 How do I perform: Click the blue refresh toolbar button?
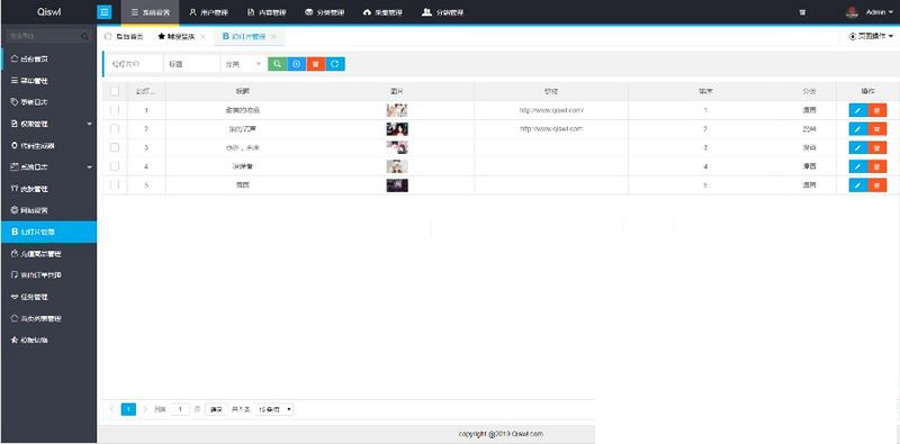pyautogui.click(x=335, y=64)
